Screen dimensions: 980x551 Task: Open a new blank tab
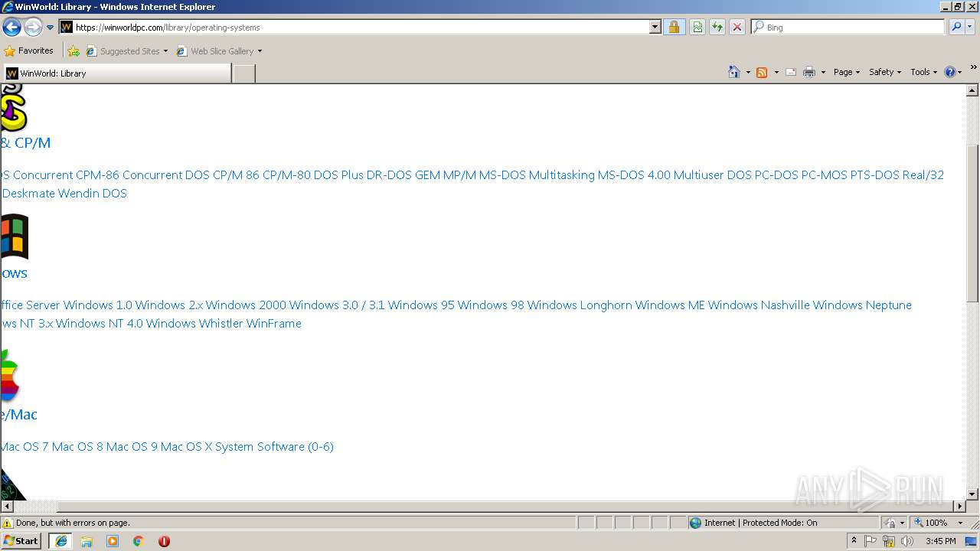pyautogui.click(x=243, y=73)
